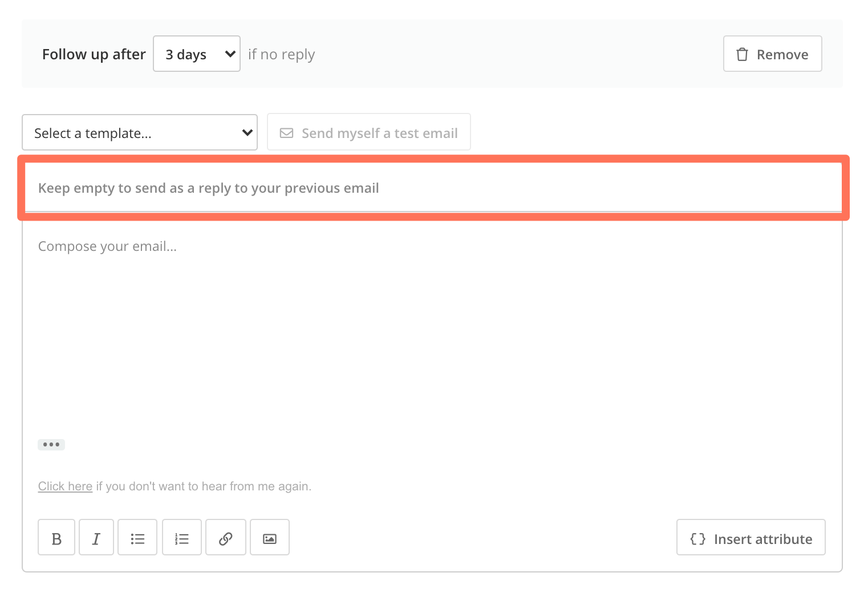Open the 'Select a template' dropdown
868x593 pixels.
[139, 132]
